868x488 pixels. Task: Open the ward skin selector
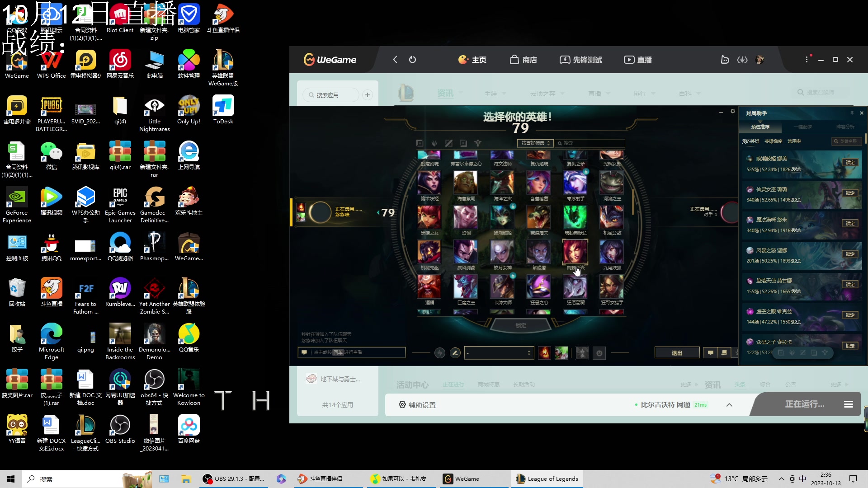[582, 353]
